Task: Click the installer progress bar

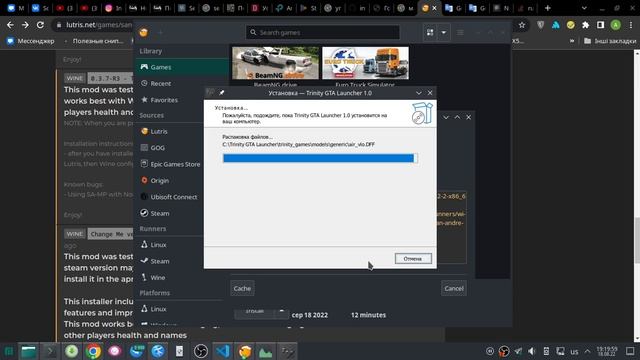Action: [x=320, y=158]
